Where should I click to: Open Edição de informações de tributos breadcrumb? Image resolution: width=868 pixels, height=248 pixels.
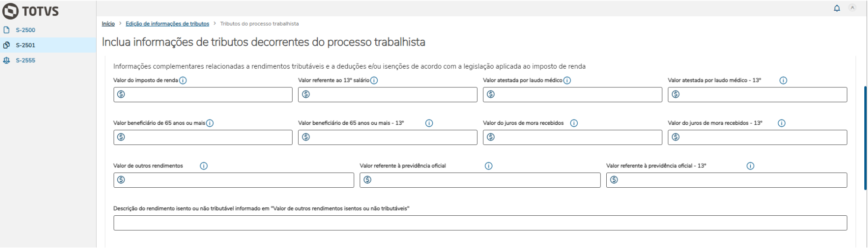click(x=167, y=24)
